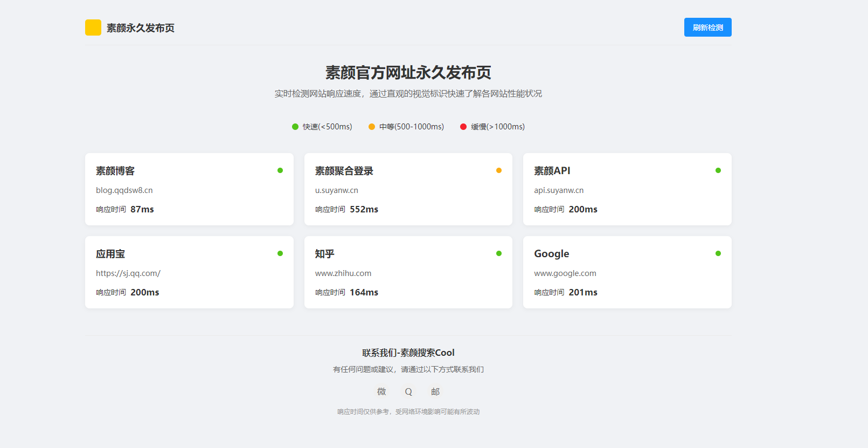Open the 邮 email contact icon
Image resolution: width=868 pixels, height=448 pixels.
click(435, 391)
